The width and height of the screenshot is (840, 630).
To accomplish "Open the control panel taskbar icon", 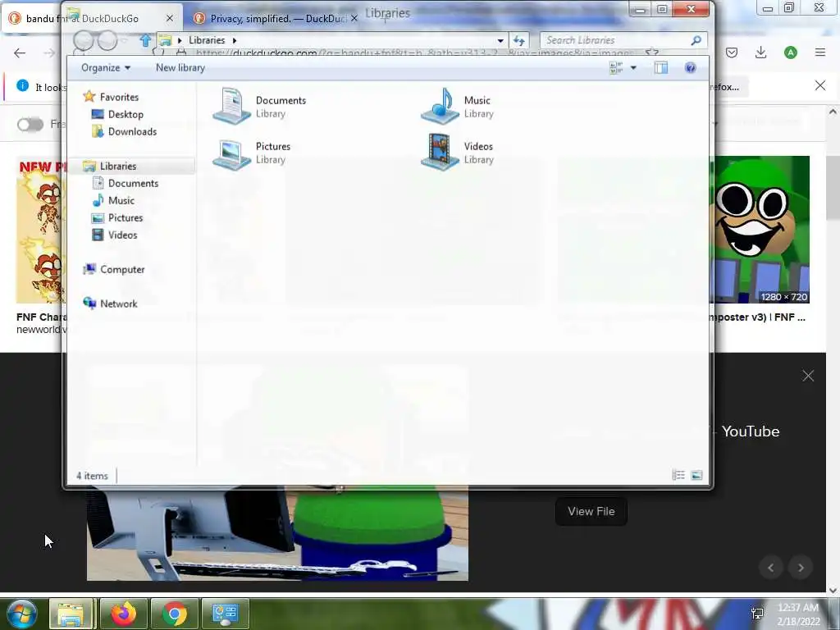I will click(225, 614).
